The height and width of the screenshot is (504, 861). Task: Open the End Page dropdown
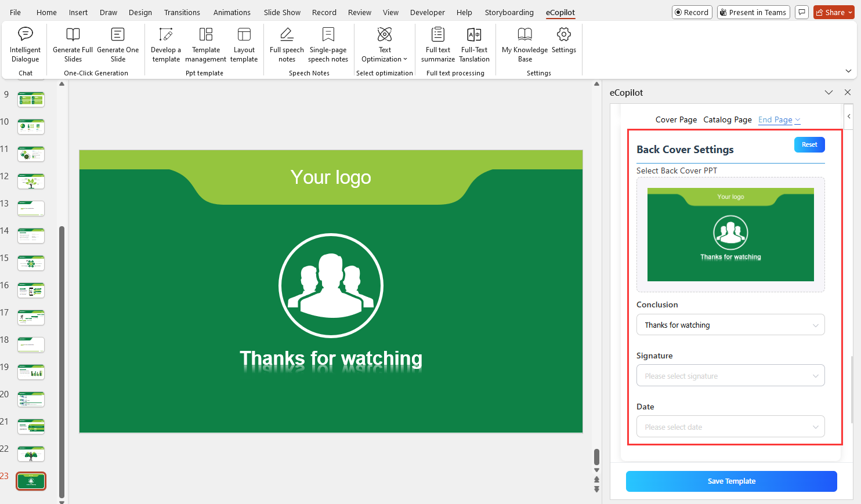click(779, 119)
